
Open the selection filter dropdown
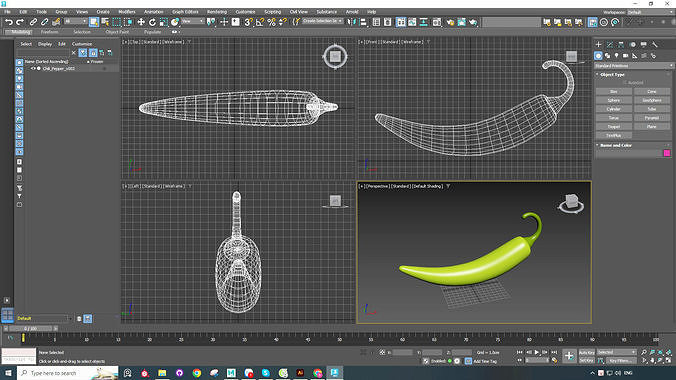coord(75,21)
